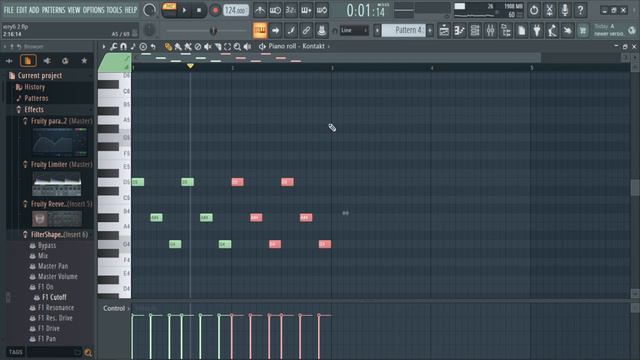Viewport: 640px width, 360px height.
Task: Toggle the highlighted orange piano keyboard button
Action: [260, 30]
